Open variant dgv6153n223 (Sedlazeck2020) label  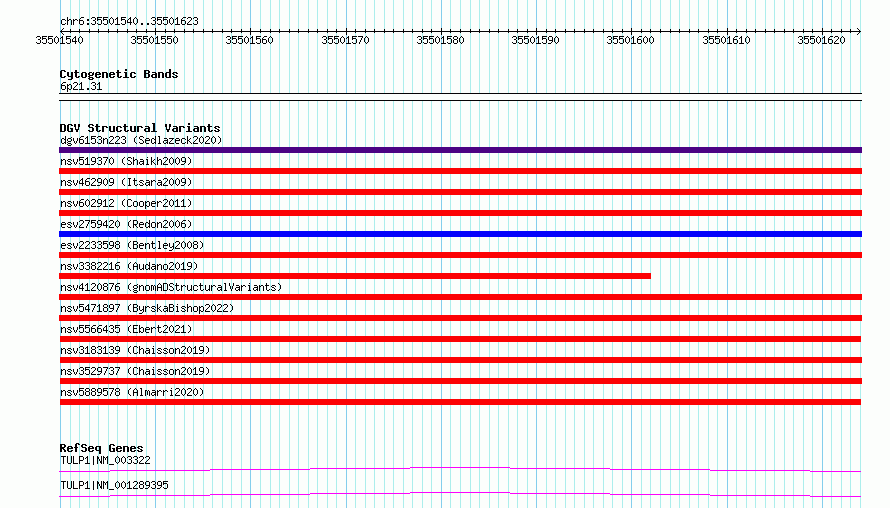(141, 140)
